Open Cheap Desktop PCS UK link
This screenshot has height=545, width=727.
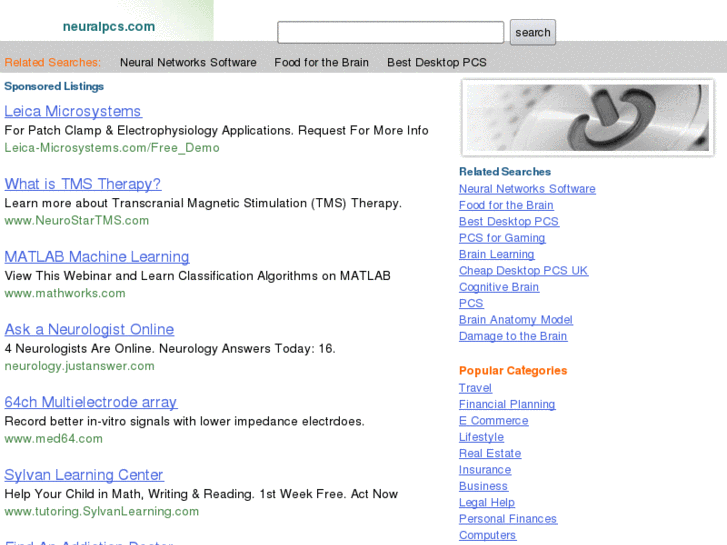pyautogui.click(x=523, y=270)
